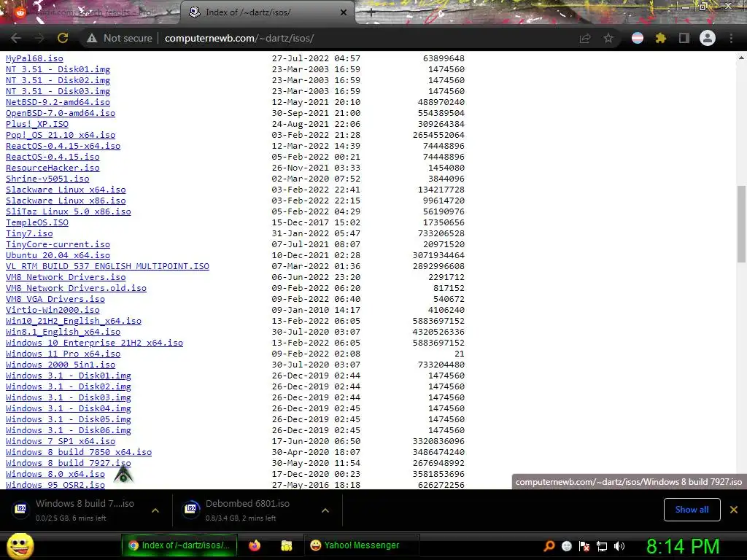Image resolution: width=747 pixels, height=560 pixels.
Task: Download Windows 7 SP1 x64.iso
Action: coord(61,442)
